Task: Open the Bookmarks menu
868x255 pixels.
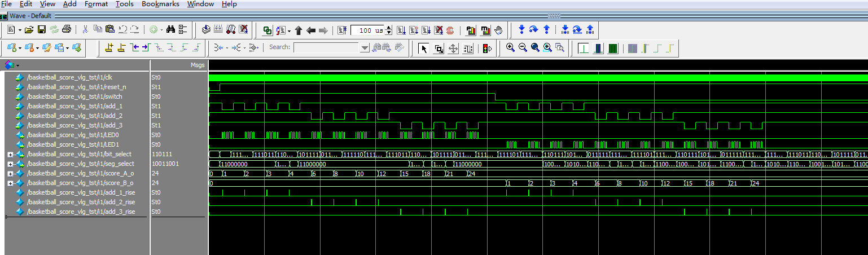Action: tap(160, 4)
